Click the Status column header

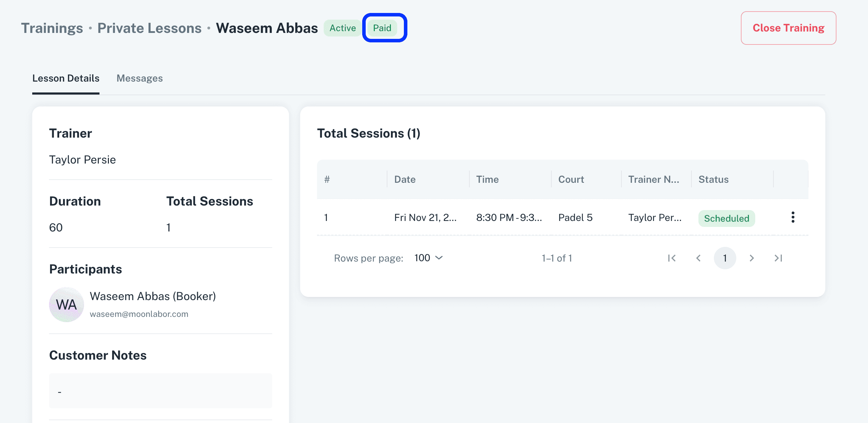714,179
